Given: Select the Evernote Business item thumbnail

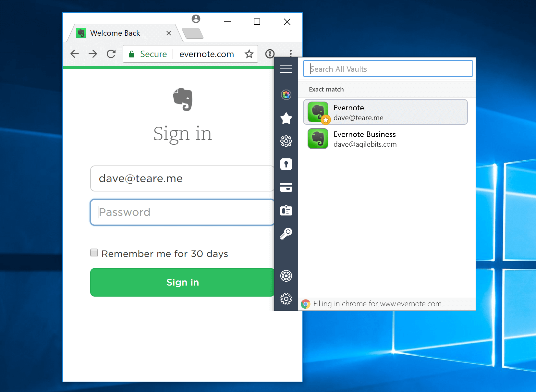Looking at the screenshot, I should (318, 139).
